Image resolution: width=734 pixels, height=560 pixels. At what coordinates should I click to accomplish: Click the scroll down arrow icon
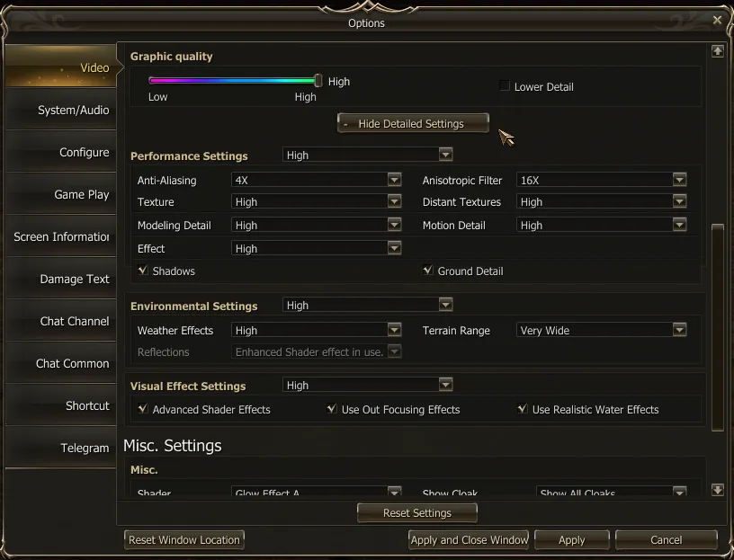717,490
